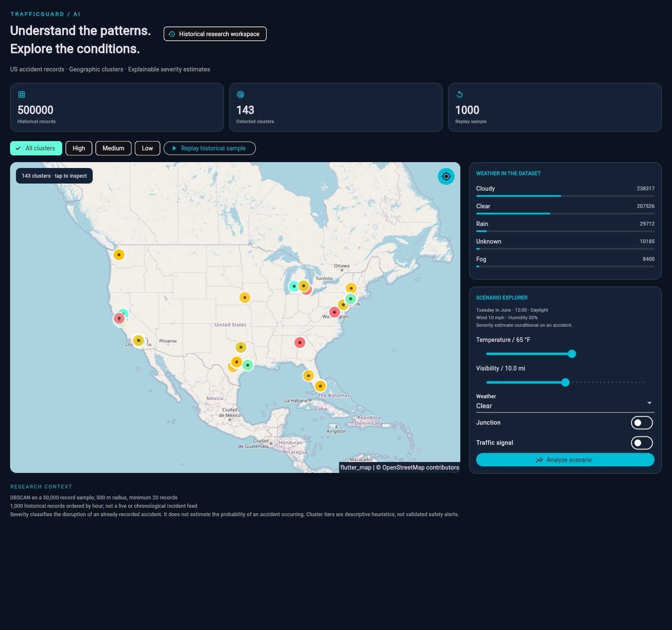Toggle the Junction switch
The image size is (672, 630).
(642, 423)
